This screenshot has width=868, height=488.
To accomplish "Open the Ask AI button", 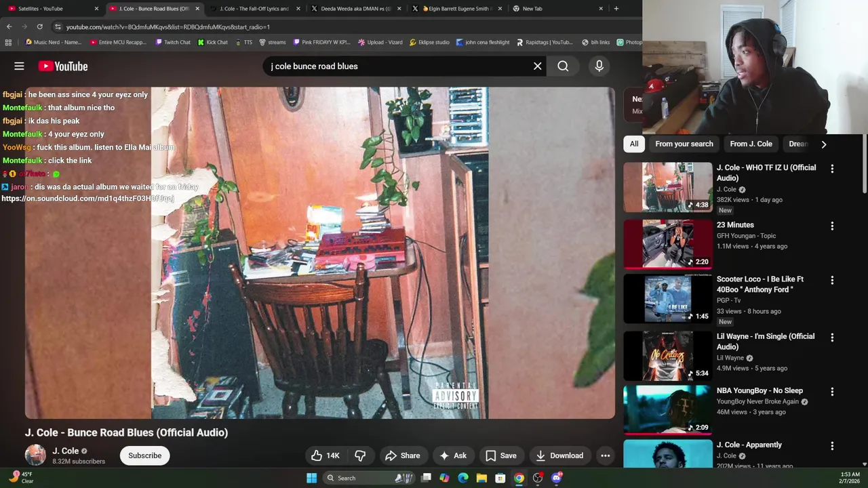I will pos(453,455).
